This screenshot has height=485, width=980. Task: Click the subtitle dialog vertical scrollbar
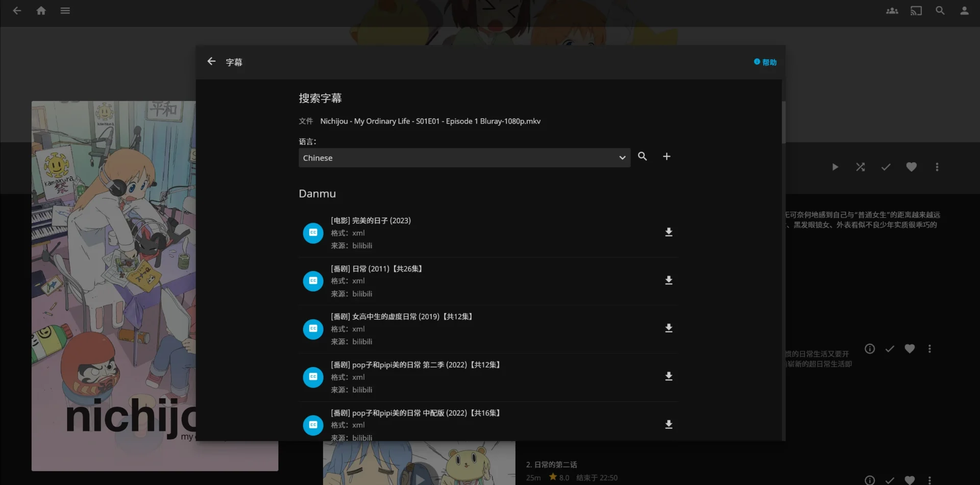tap(783, 123)
